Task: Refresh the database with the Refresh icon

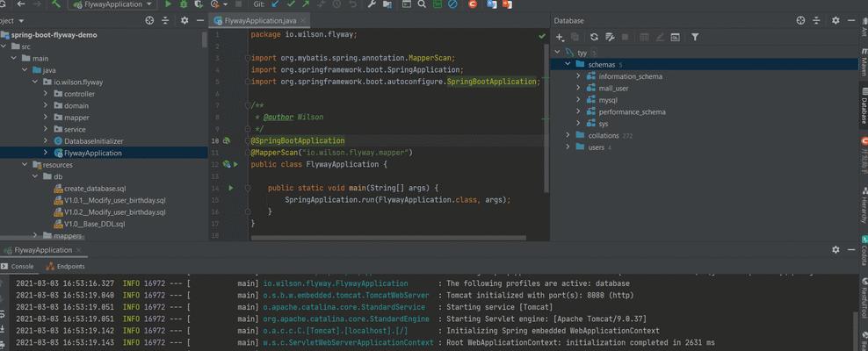Action: (594, 37)
